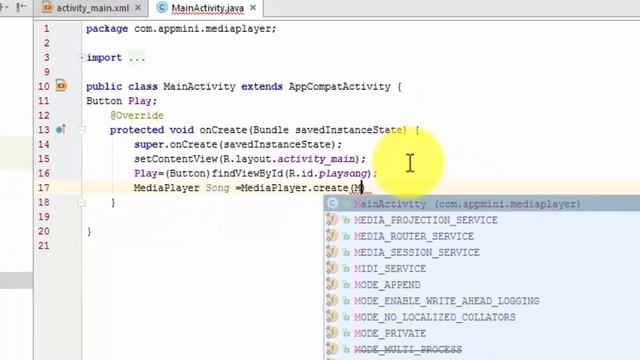Click the related XML file gutter icon at line 10
Viewport: 640px width, 360px height.
coord(61,86)
